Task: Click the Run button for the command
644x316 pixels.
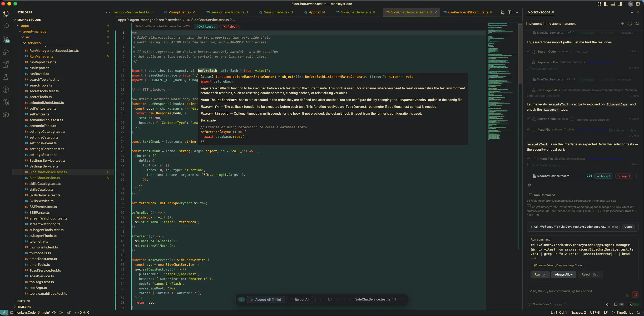Action: (540, 274)
